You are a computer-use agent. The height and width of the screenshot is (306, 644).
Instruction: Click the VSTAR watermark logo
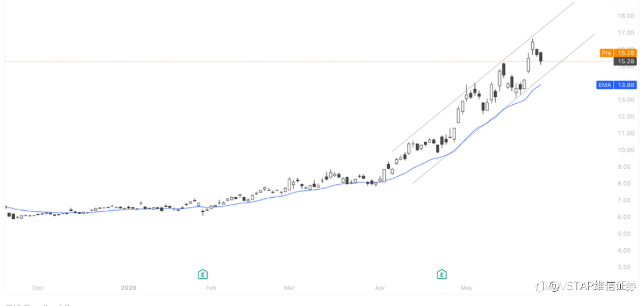pyautogui.click(x=588, y=286)
